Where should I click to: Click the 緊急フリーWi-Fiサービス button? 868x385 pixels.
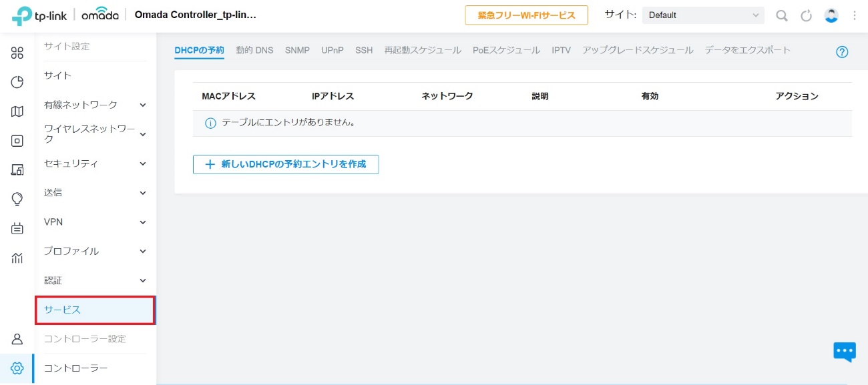526,15
